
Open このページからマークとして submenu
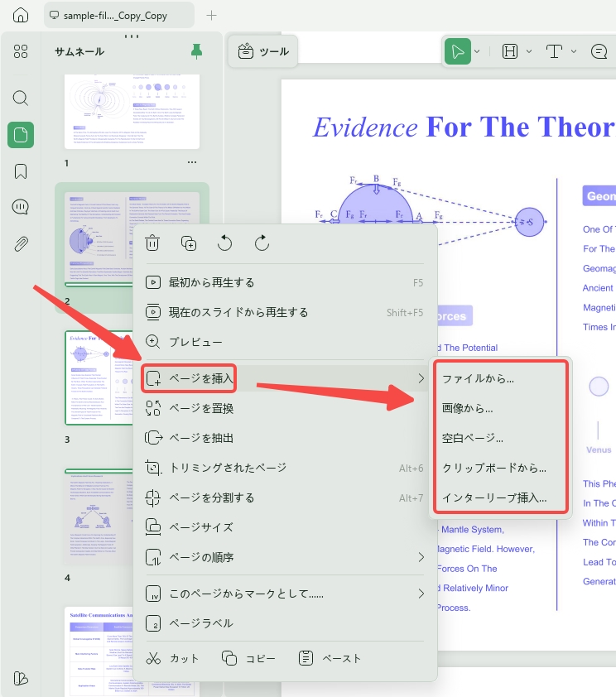(x=285, y=594)
